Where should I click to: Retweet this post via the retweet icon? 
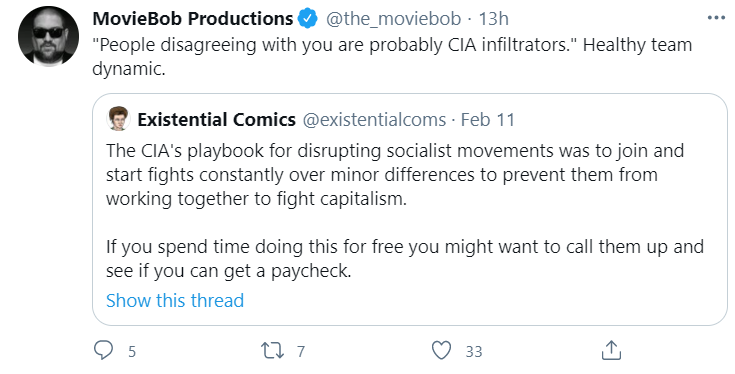tap(272, 351)
